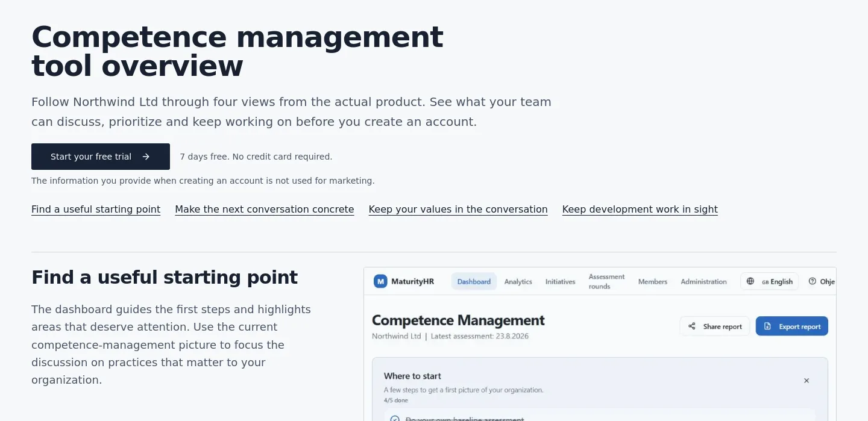This screenshot has height=421, width=868.
Task: Jump to Find a useful starting point link
Action: [x=96, y=210]
